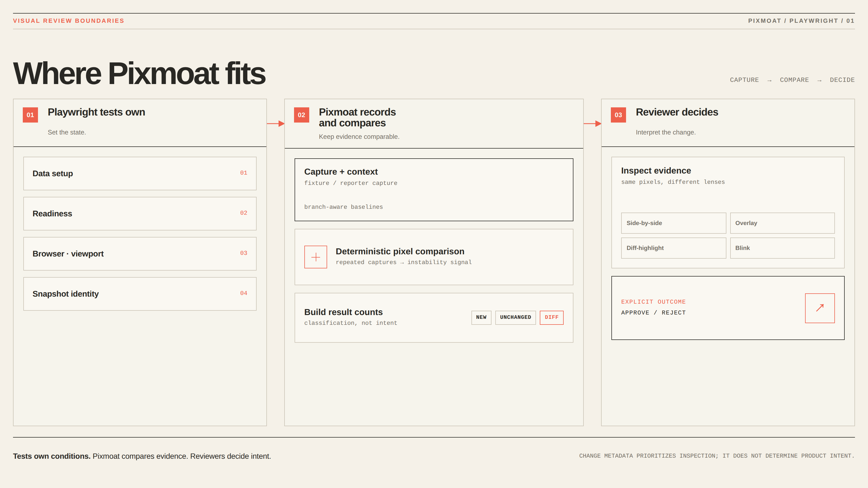Click the same pixels, different lenses line
Screen dimensions: 868x488
[x=673, y=182]
